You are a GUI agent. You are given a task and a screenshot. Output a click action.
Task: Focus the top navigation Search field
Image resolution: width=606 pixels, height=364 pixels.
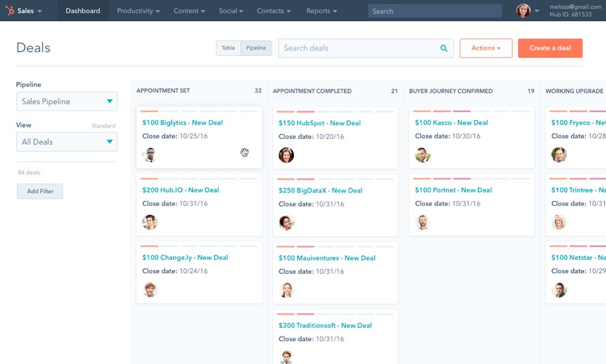click(434, 11)
